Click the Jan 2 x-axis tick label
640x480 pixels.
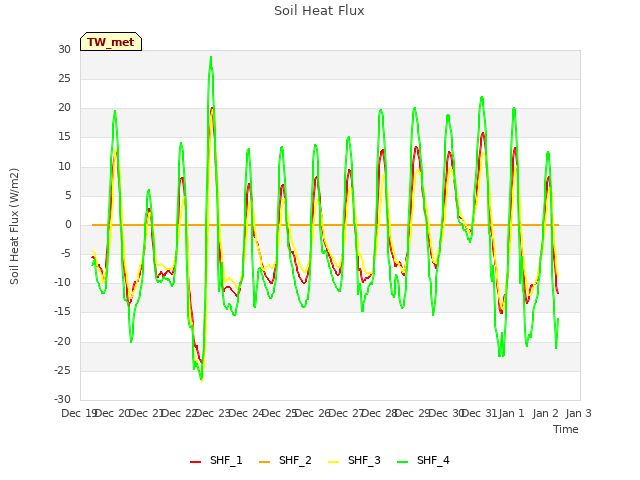tap(545, 413)
